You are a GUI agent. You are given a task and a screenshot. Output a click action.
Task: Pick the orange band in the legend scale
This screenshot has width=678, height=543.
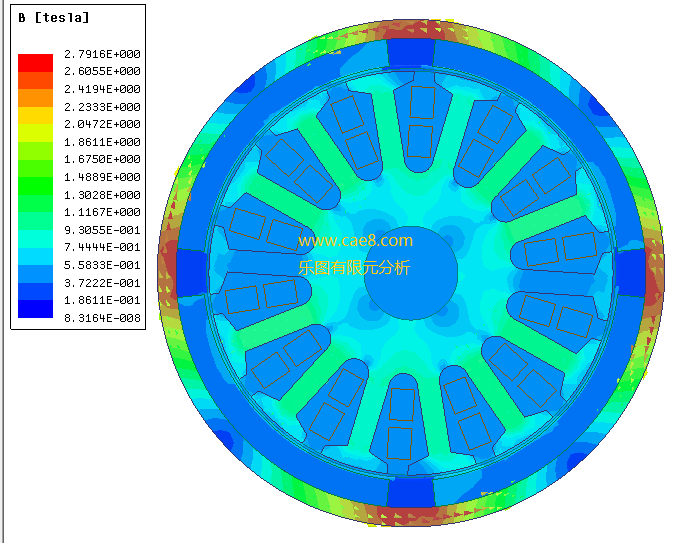point(35,98)
